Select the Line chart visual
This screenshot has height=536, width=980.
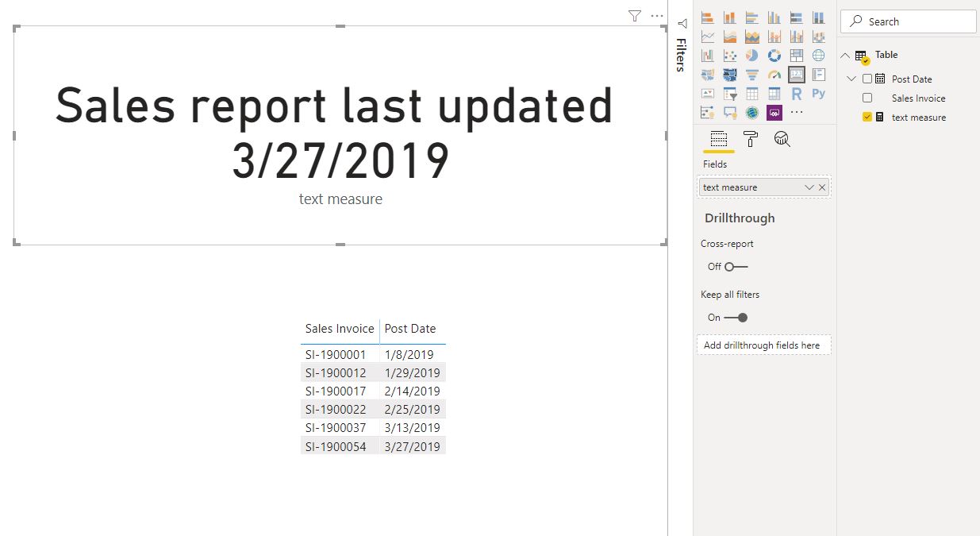708,37
